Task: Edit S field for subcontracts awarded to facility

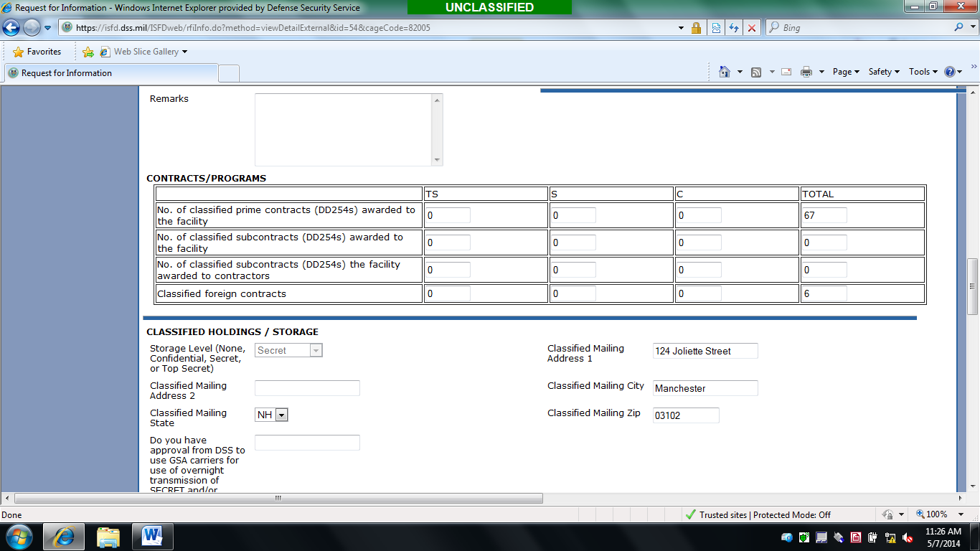Action: tap(573, 242)
